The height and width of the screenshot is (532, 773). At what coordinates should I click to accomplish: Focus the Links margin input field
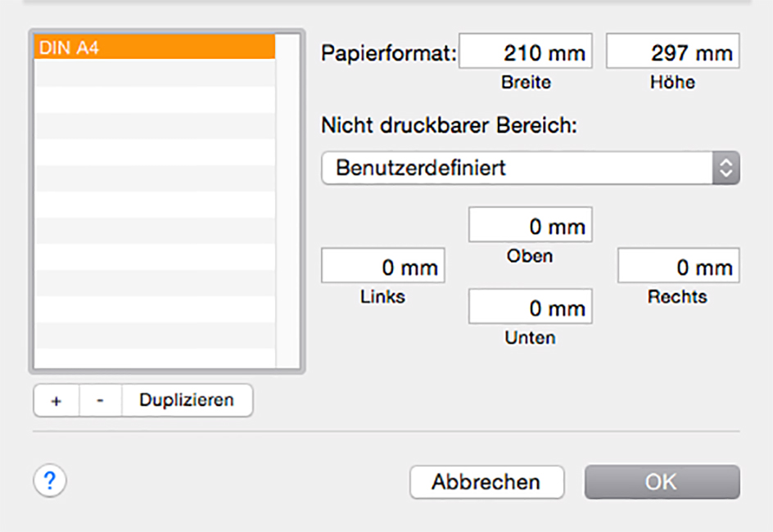(383, 267)
